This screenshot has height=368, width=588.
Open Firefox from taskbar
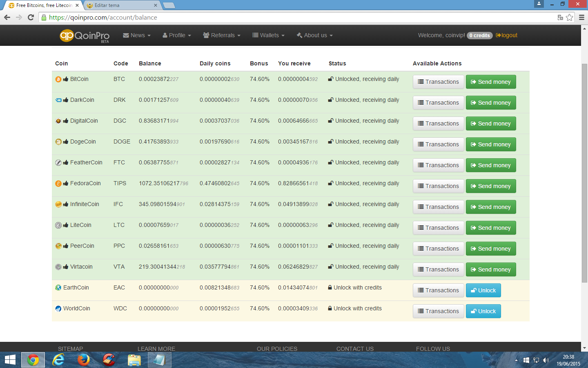[x=83, y=360]
